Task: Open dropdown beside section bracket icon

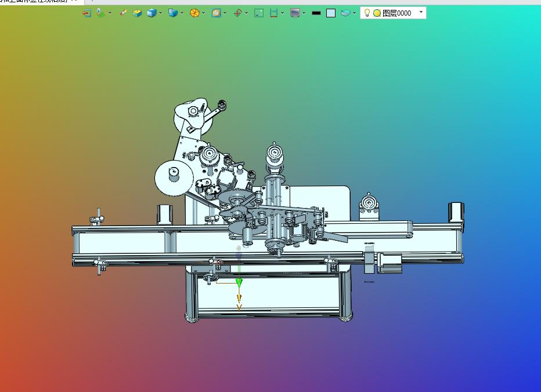Action: point(283,13)
